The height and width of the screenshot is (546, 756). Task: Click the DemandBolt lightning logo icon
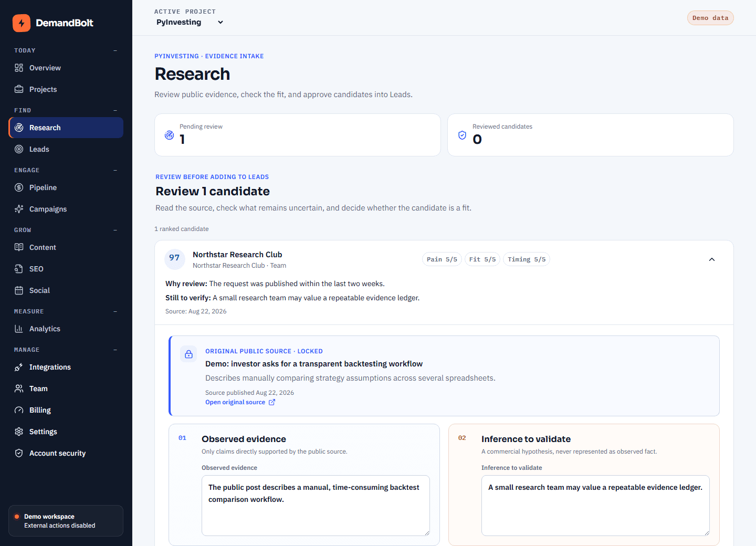coord(22,23)
